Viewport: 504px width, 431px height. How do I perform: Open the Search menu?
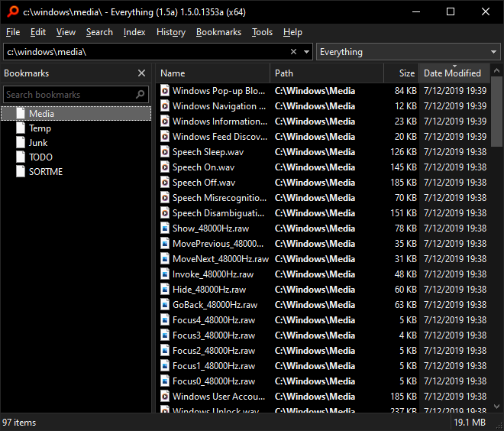pyautogui.click(x=99, y=32)
